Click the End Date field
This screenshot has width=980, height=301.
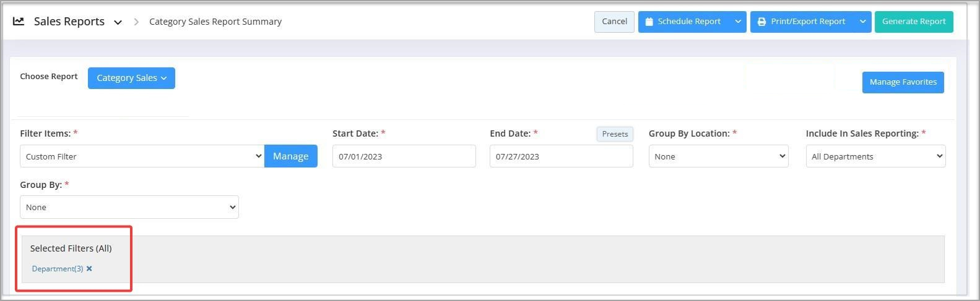562,156
